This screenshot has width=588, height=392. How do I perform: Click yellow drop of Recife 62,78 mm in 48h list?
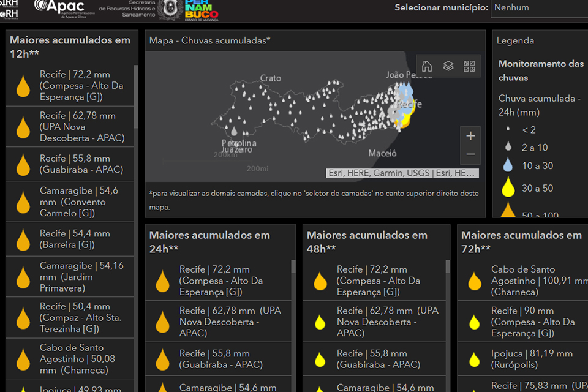(320, 322)
